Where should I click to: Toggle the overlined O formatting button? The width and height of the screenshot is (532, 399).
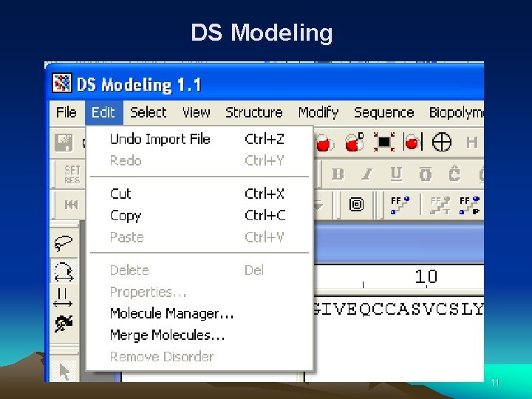click(426, 174)
